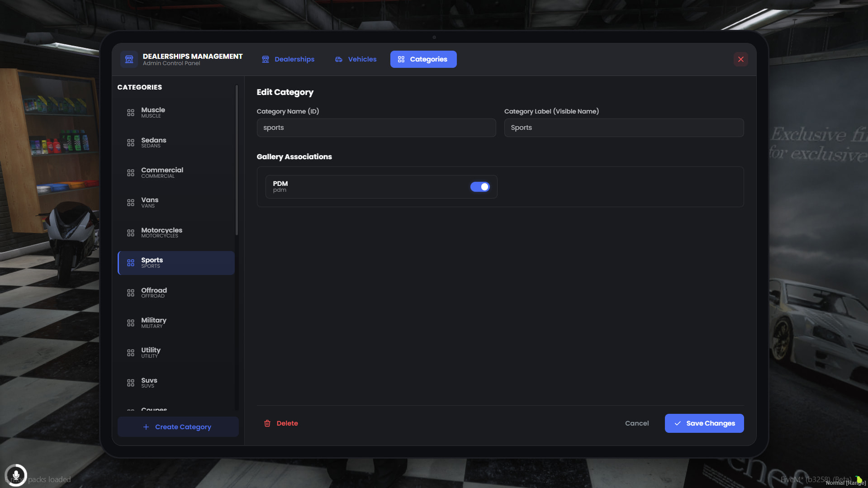Save Changes to the category

click(704, 423)
